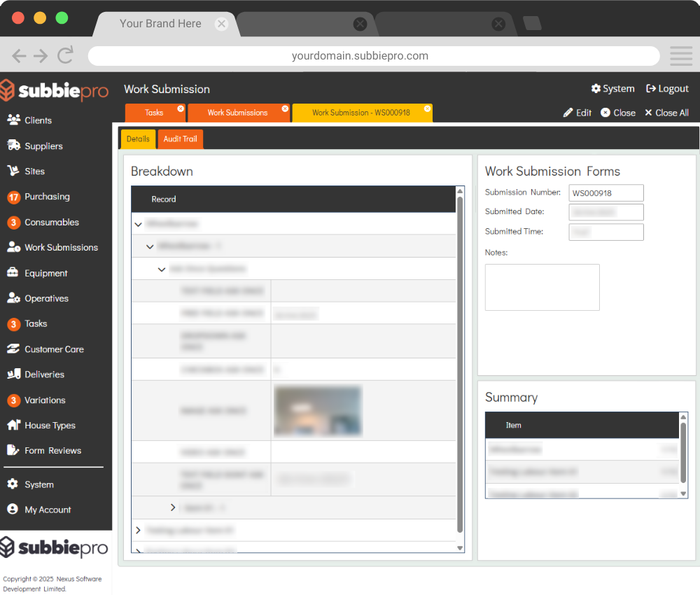This screenshot has height=595, width=700.
Task: Select the Sites crane icon
Action: pyautogui.click(x=13, y=171)
